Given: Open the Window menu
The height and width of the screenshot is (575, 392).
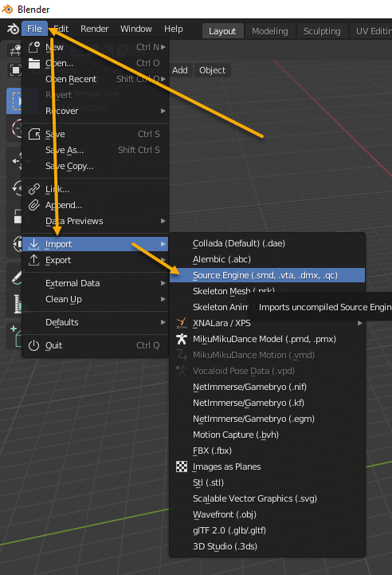Looking at the screenshot, I should coord(136,29).
